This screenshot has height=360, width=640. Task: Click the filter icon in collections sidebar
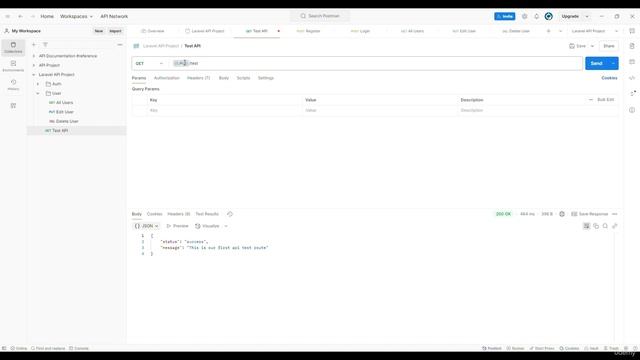pos(45,44)
